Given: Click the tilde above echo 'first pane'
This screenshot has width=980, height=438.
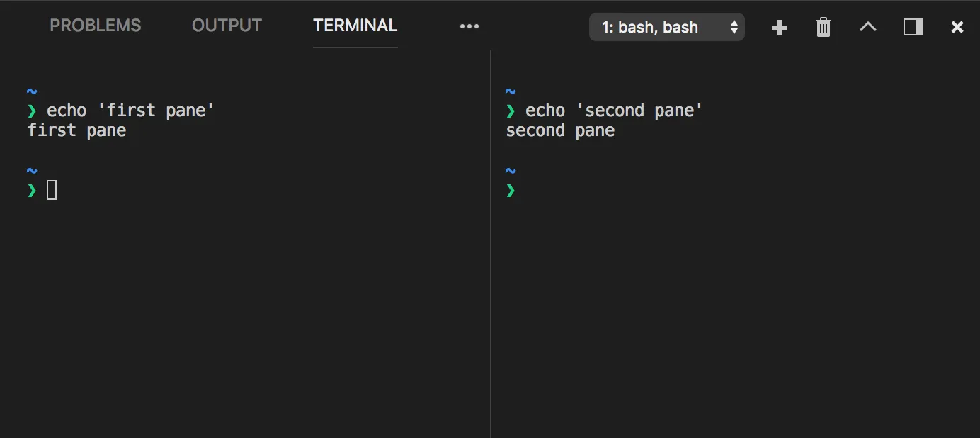Looking at the screenshot, I should (x=32, y=91).
